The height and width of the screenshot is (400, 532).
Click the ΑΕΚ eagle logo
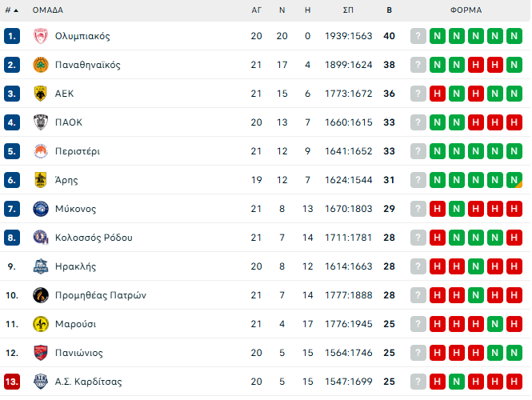click(x=41, y=94)
